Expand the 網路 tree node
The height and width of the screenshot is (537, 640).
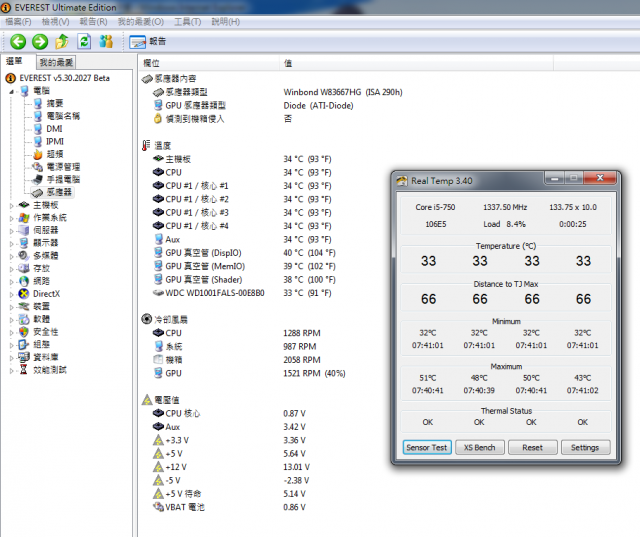(11, 281)
